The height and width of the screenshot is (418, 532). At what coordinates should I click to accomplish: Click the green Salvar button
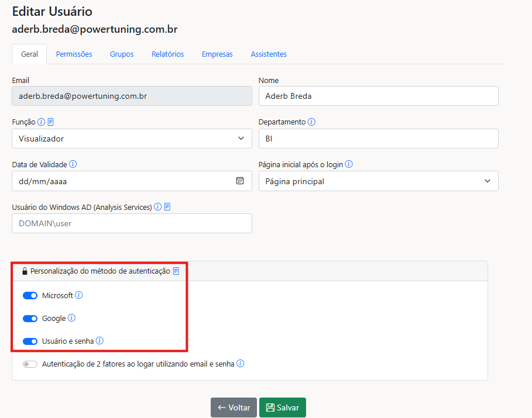282,407
